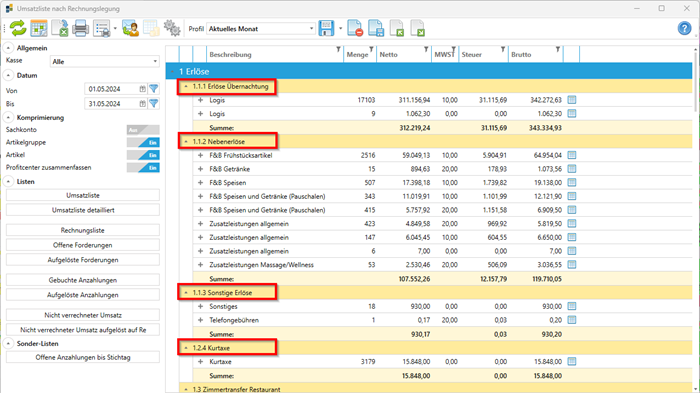This screenshot has width=700, height=393.
Task: Expand the F&B Frühstücksartikel row
Action: (200, 155)
